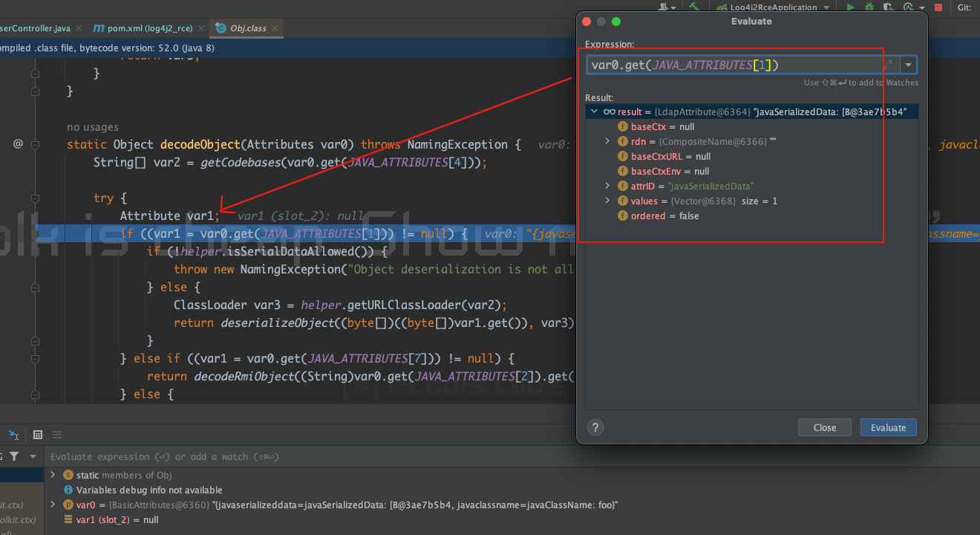Select the 'ordered = false' row
The height and width of the screenshot is (535, 980).
pyautogui.click(x=752, y=215)
